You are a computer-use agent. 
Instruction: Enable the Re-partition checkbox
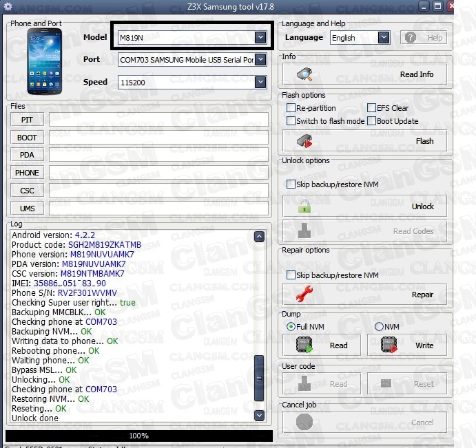[x=291, y=107]
